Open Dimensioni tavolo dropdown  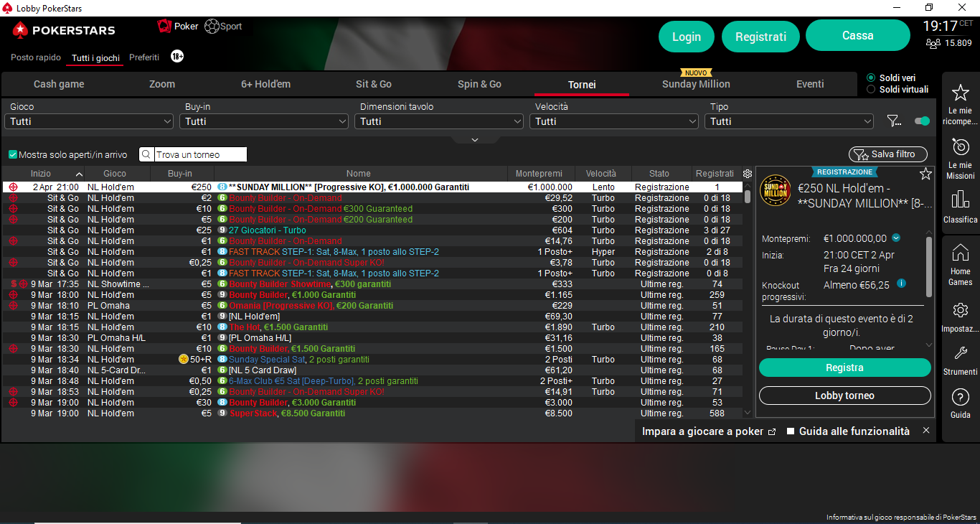439,121
